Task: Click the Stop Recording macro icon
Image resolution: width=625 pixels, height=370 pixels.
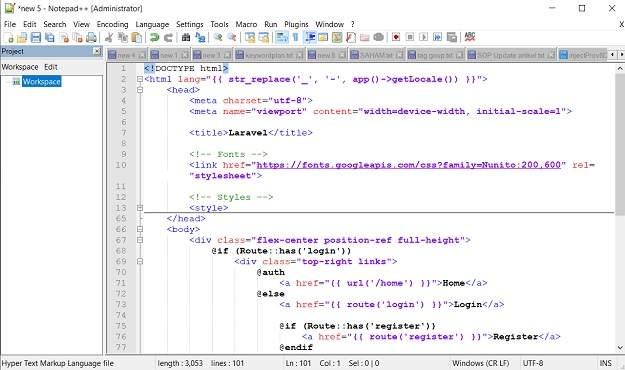Action: point(410,37)
